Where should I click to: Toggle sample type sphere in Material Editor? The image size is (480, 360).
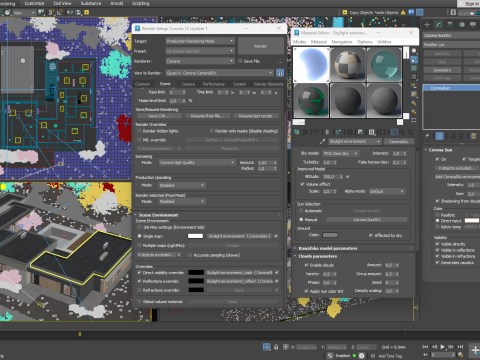click(x=414, y=51)
